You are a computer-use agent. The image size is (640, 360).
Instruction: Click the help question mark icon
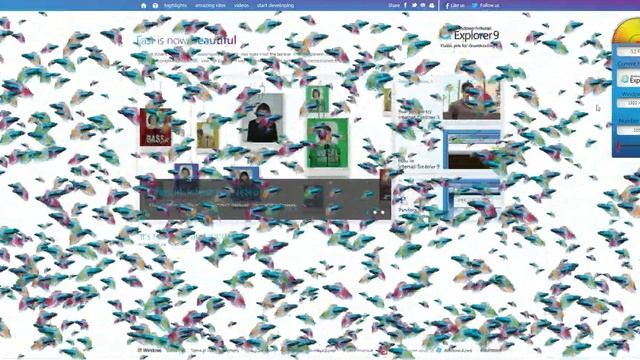[x=155, y=5]
